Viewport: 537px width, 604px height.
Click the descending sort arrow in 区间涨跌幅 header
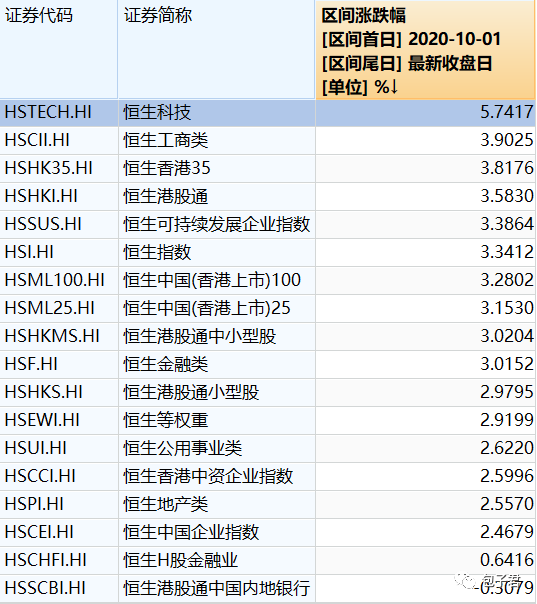393,87
